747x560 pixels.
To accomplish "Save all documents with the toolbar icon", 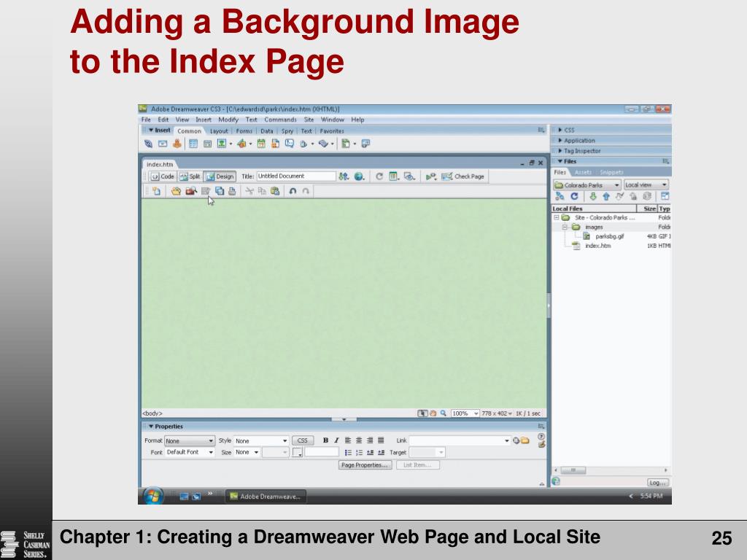I will click(220, 191).
